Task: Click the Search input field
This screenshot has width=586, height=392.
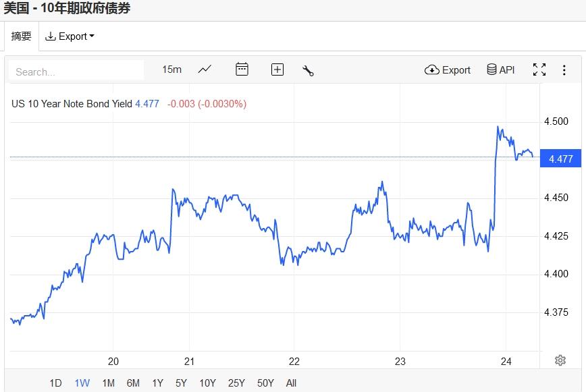Action: click(77, 72)
